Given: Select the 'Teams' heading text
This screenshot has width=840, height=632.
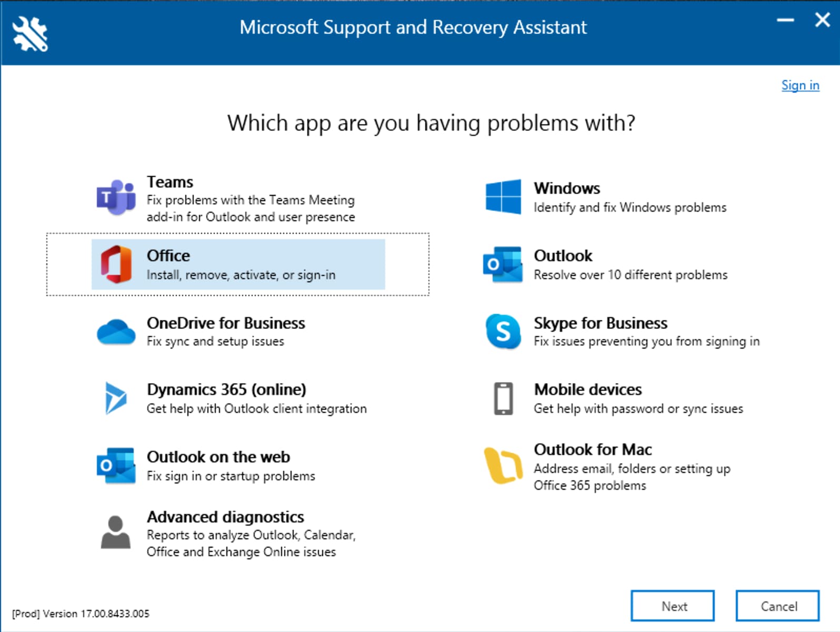Looking at the screenshot, I should point(170,182).
